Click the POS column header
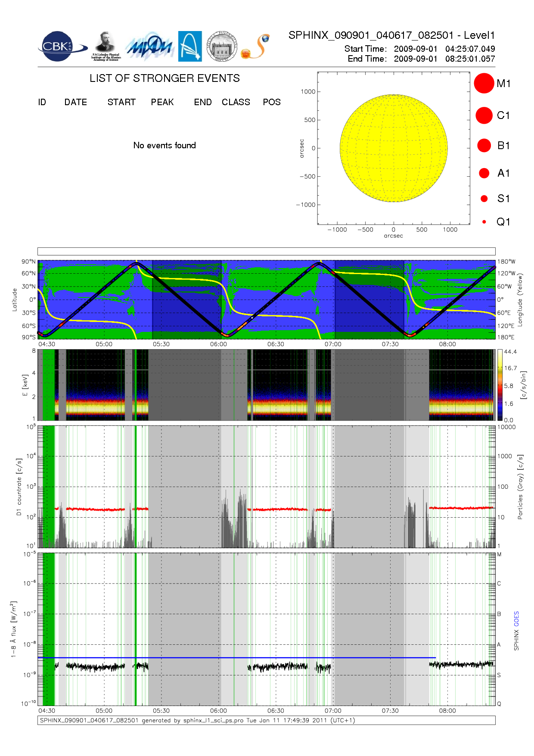 click(x=272, y=102)
